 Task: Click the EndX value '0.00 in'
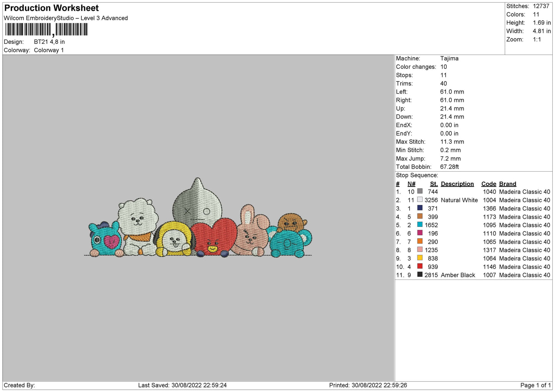pyautogui.click(x=449, y=125)
